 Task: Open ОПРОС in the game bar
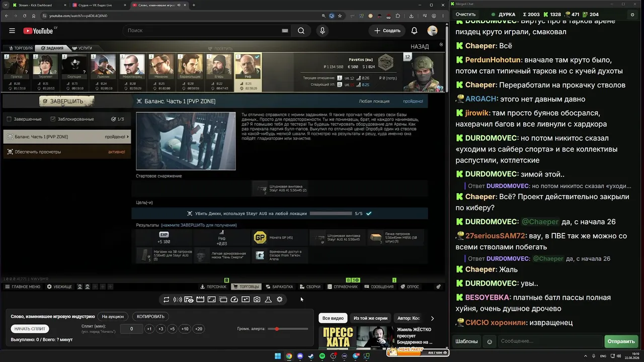410,287
